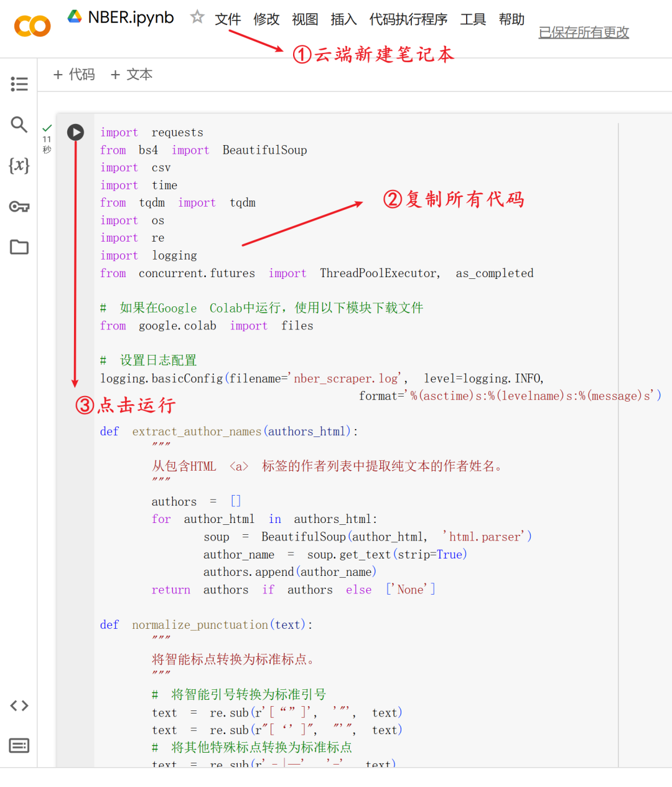Open the files folder panel
The width and height of the screenshot is (672, 787).
coord(19,247)
